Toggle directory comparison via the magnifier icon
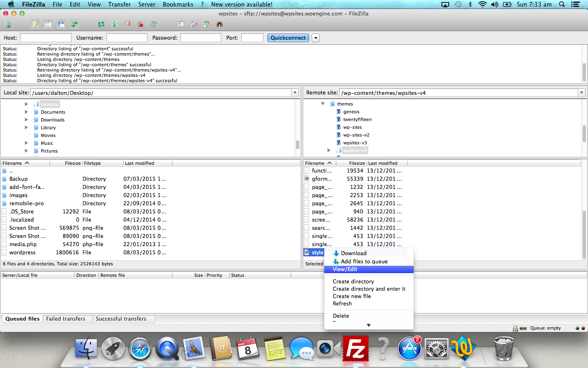This screenshot has height=368, width=588. [194, 25]
